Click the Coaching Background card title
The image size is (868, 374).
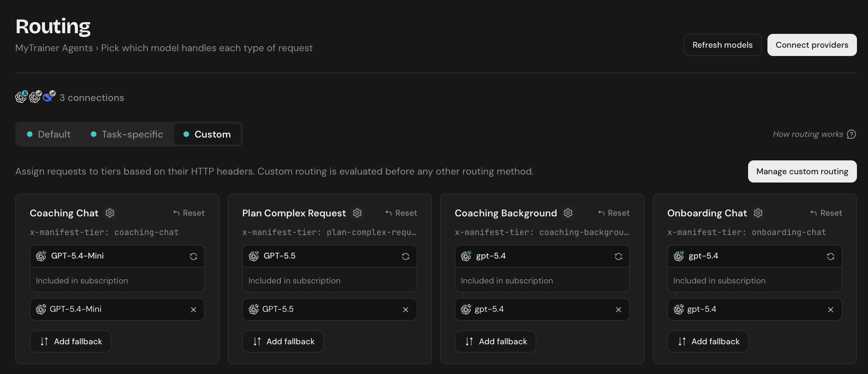(x=506, y=213)
